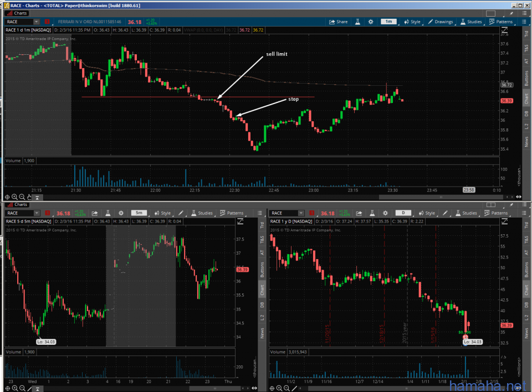
Task: Click the crosshair icon below the 1m chart
Action: point(7,197)
